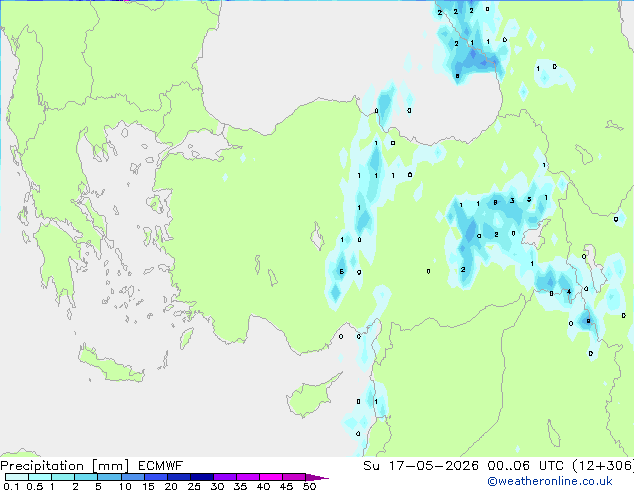
Task: Pick the 35–40 mm violet legend swatch
Action: point(248,477)
